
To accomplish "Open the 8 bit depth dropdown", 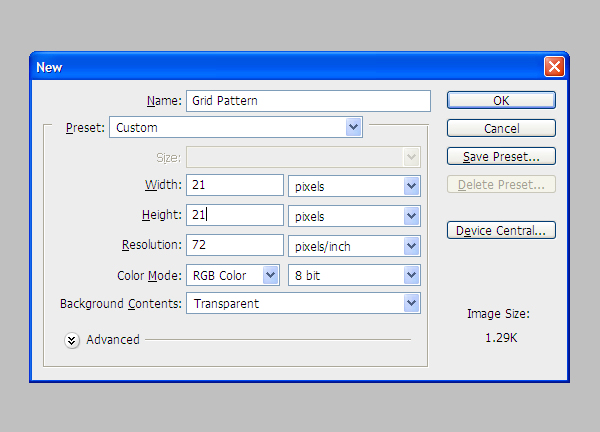I will click(354, 275).
